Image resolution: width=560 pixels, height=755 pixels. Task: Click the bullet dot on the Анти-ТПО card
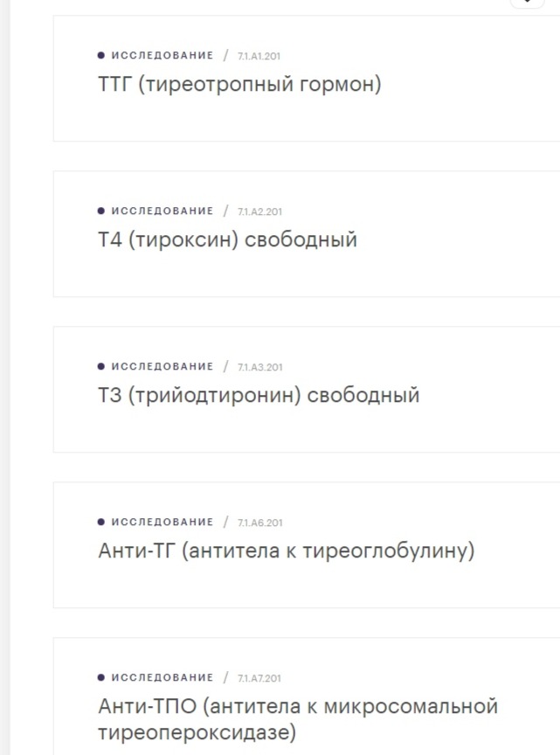pos(101,677)
